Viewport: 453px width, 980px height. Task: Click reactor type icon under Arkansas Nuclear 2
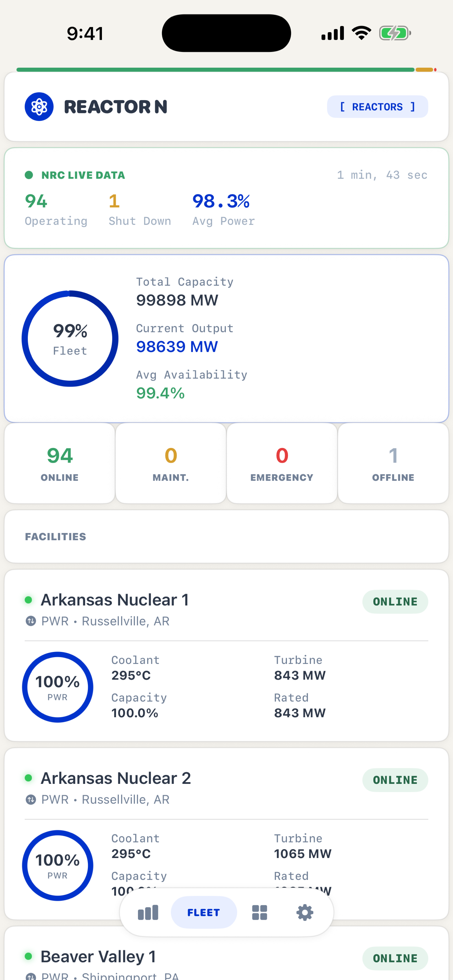click(x=30, y=799)
